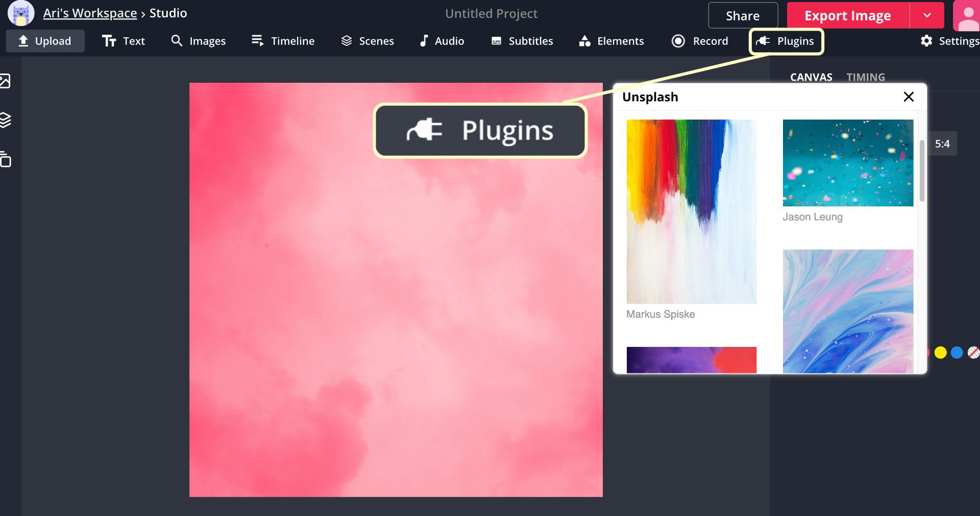The width and height of the screenshot is (980, 516).
Task: Open the Subtitles tool
Action: click(522, 41)
